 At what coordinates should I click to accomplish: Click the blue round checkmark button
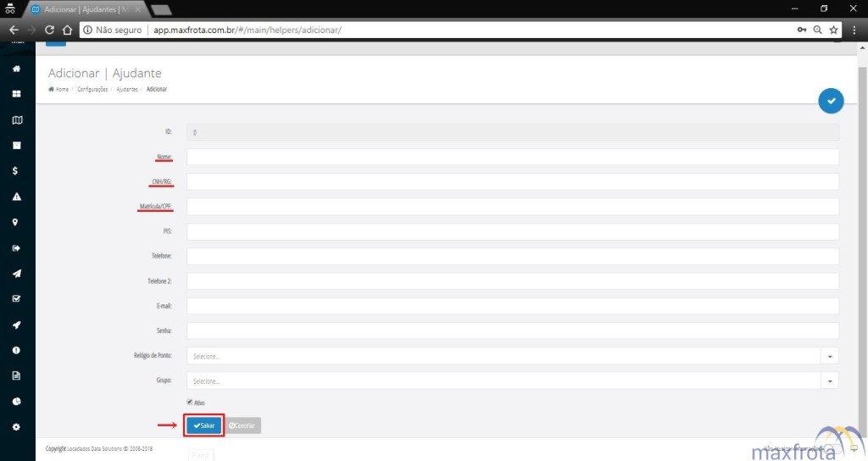point(831,101)
